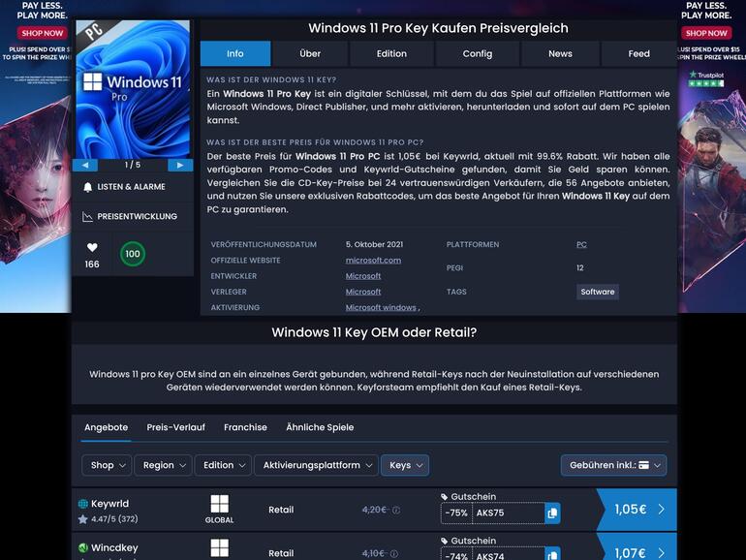This screenshot has height=560, width=746.
Task: Click the AKS74 coupon code field
Action: coord(508,555)
